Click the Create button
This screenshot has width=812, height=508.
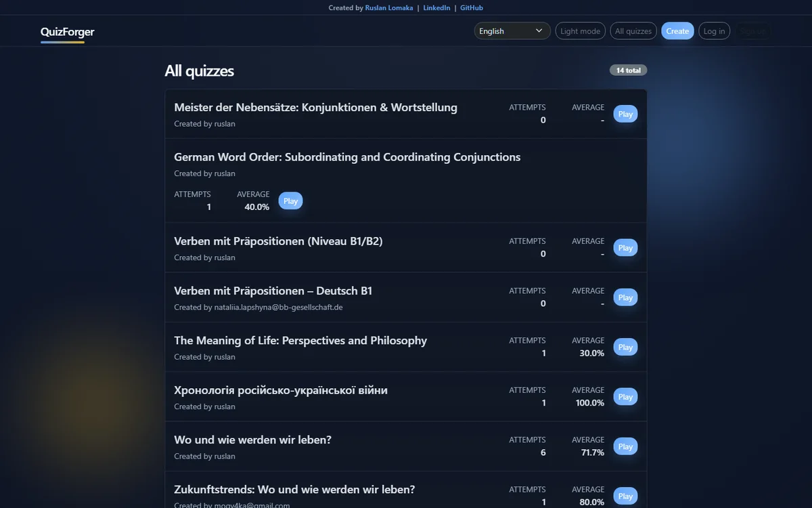677,31
